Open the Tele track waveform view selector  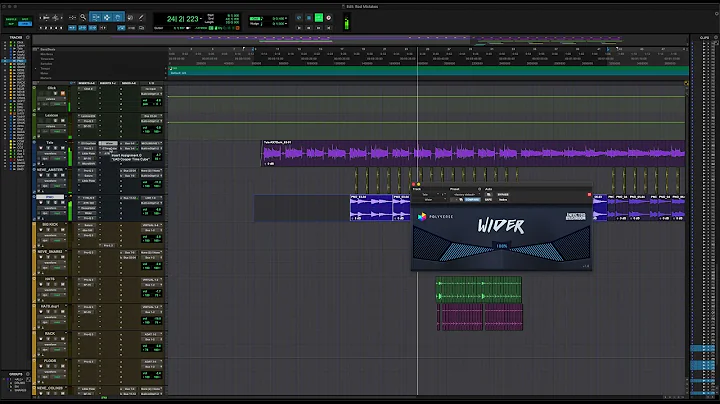click(51, 153)
